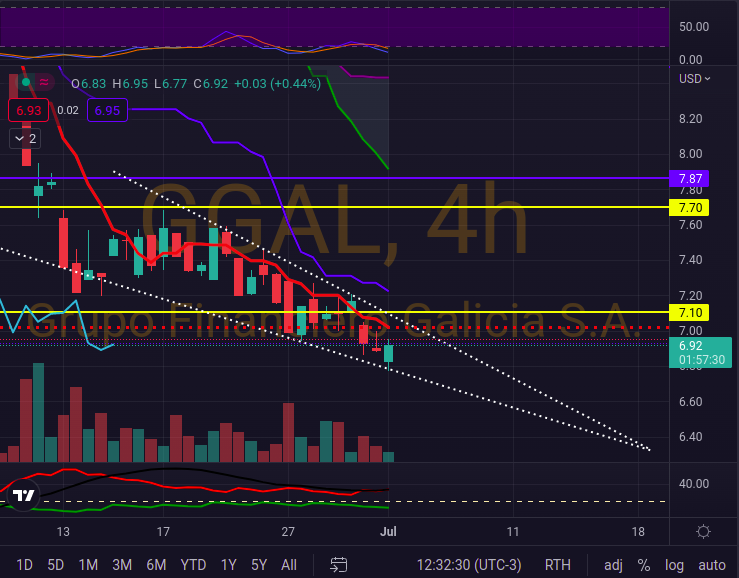Click the green market status dot

click(27, 82)
